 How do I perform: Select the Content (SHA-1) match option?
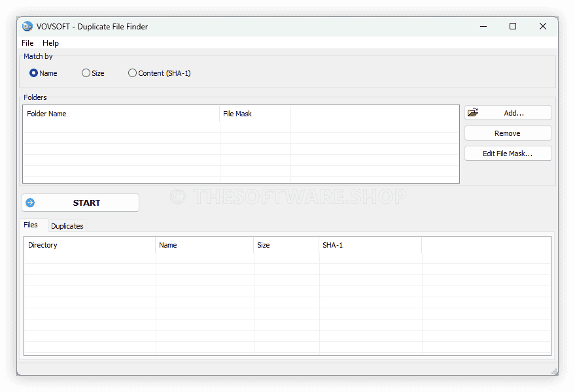tap(160, 73)
